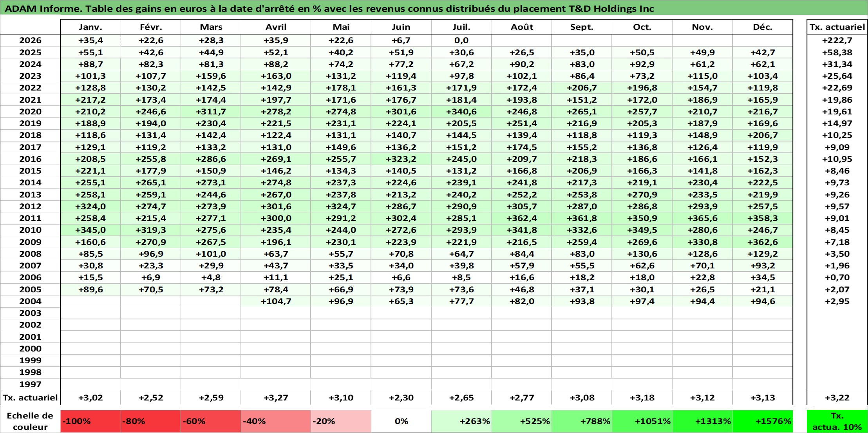868x433 pixels.
Task: Click the value +0,70 actuarial rate for 2006
Action: (837, 277)
